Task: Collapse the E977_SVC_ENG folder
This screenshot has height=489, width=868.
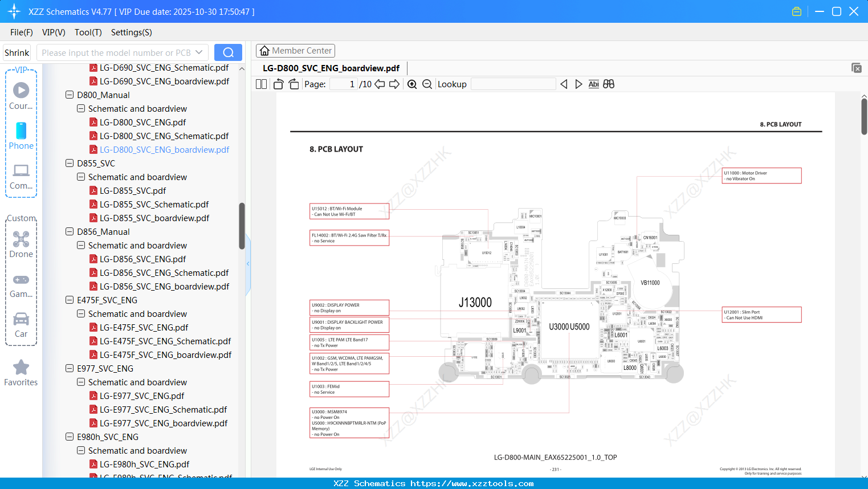Action: pos(69,368)
